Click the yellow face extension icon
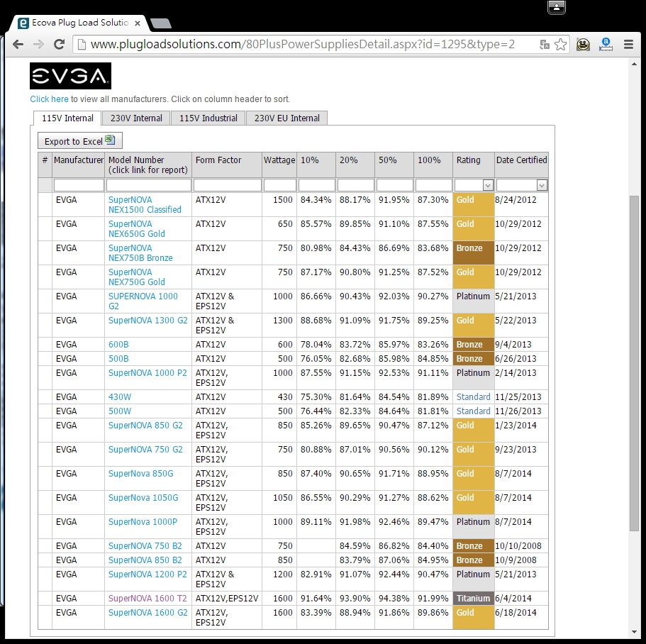 (583, 44)
